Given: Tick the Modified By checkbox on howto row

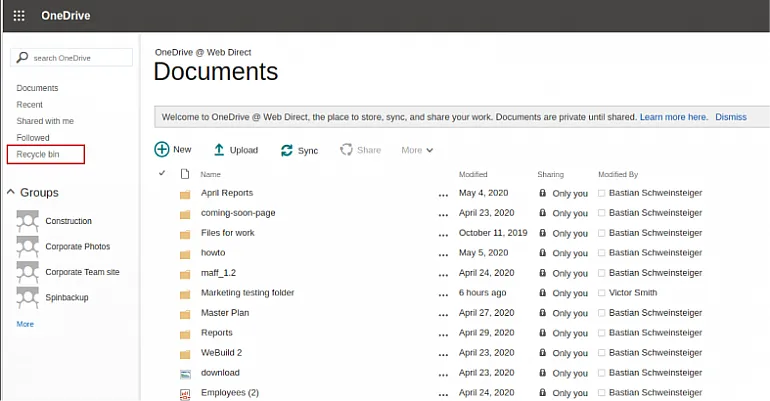Looking at the screenshot, I should pyautogui.click(x=601, y=253).
